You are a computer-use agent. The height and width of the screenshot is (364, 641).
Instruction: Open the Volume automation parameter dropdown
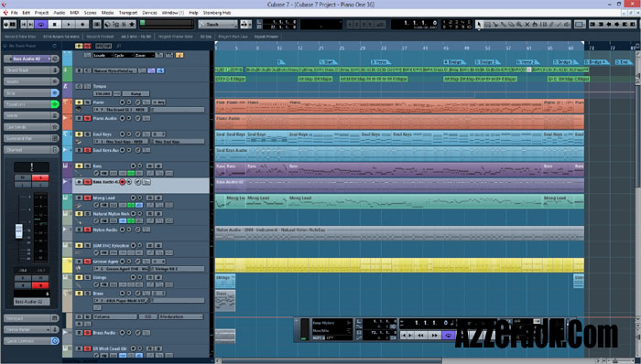114,316
